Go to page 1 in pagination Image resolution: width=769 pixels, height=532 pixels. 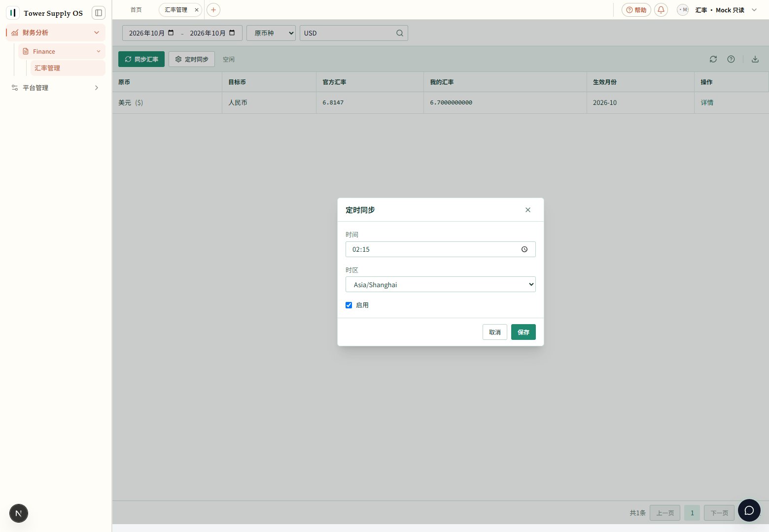(692, 513)
